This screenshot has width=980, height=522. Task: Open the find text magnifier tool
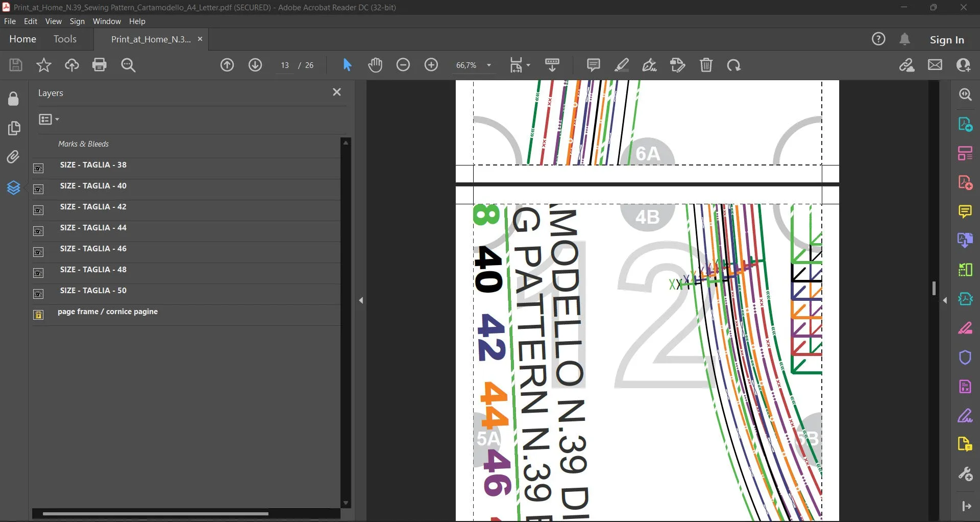(128, 65)
